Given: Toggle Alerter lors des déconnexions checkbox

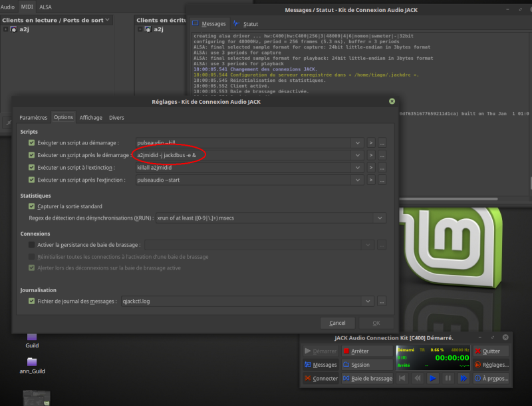Looking at the screenshot, I should click(31, 268).
